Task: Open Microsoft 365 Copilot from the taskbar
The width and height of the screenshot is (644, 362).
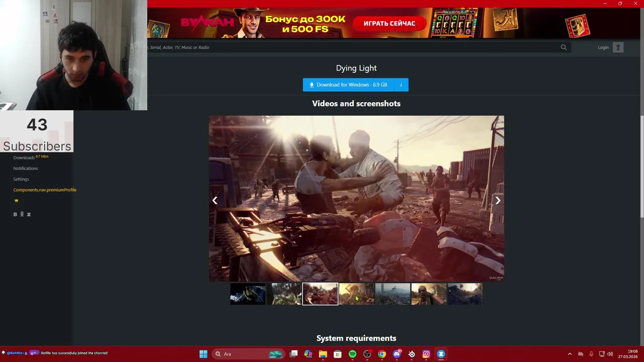Action: click(x=308, y=354)
